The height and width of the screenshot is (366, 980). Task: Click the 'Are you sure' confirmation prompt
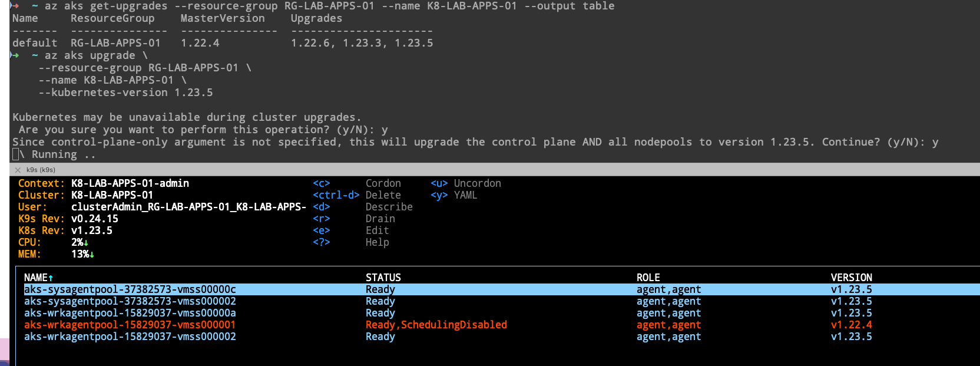point(203,130)
